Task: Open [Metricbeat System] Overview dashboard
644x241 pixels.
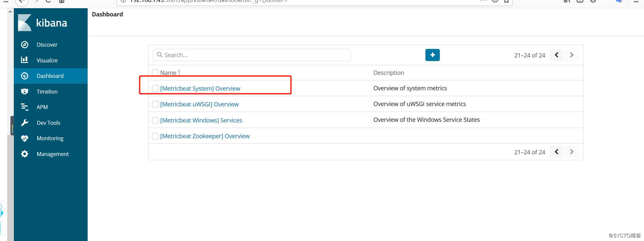Action: click(200, 88)
